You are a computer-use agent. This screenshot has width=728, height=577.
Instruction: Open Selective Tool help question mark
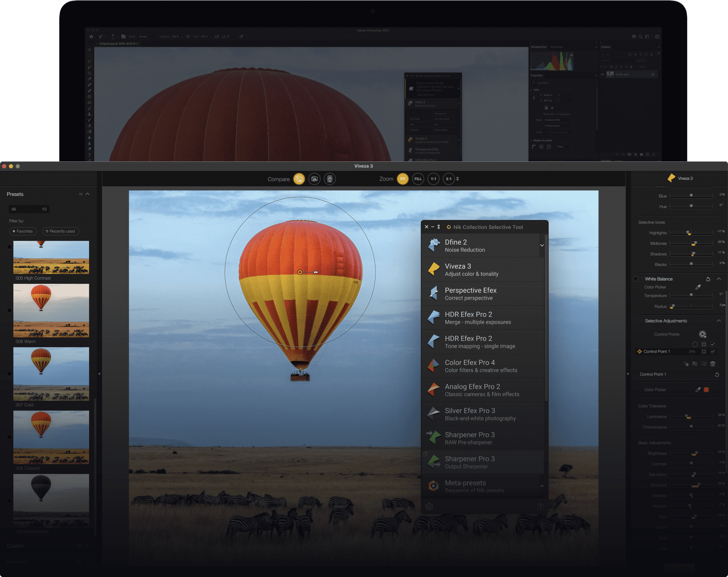[540, 506]
